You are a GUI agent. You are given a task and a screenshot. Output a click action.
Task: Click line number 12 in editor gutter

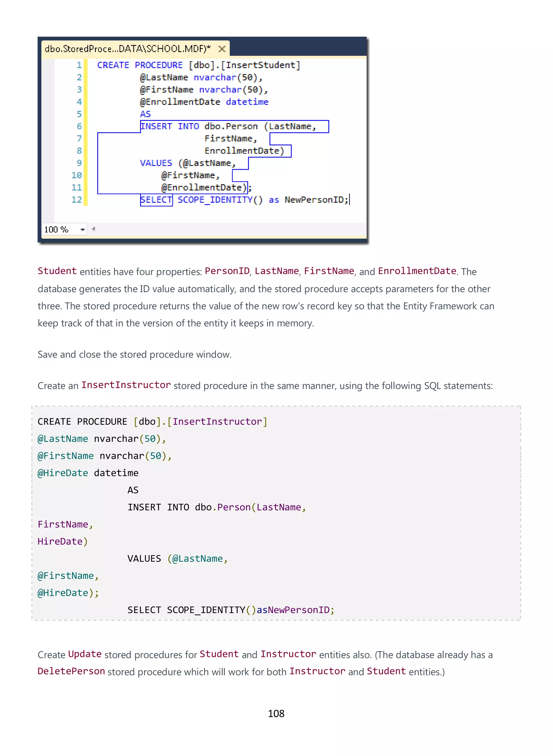coord(77,200)
